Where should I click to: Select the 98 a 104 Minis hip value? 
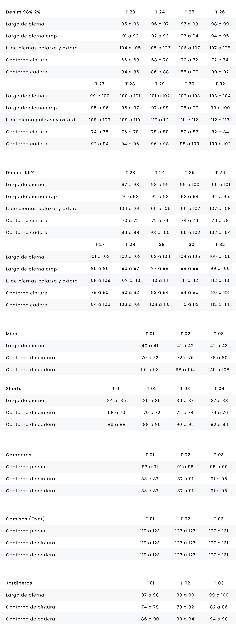click(185, 370)
